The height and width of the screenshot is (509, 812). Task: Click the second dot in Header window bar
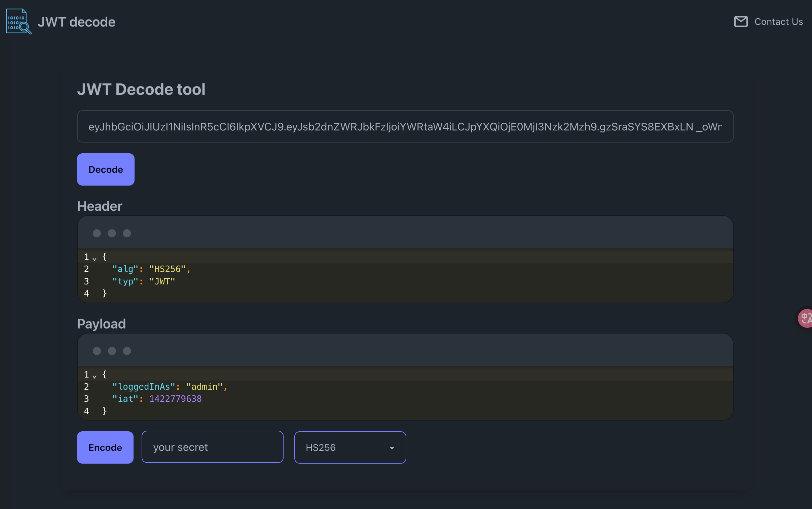[x=112, y=233]
